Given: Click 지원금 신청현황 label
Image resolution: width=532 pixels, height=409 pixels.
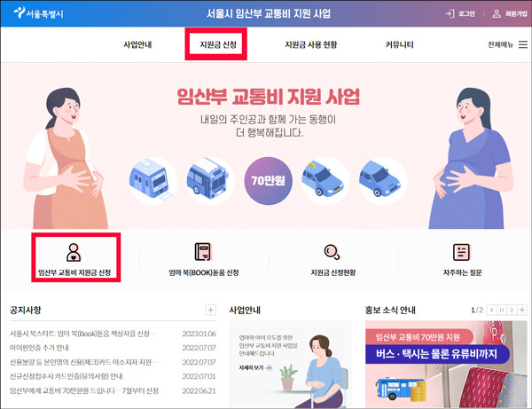Looking at the screenshot, I should (x=333, y=272).
